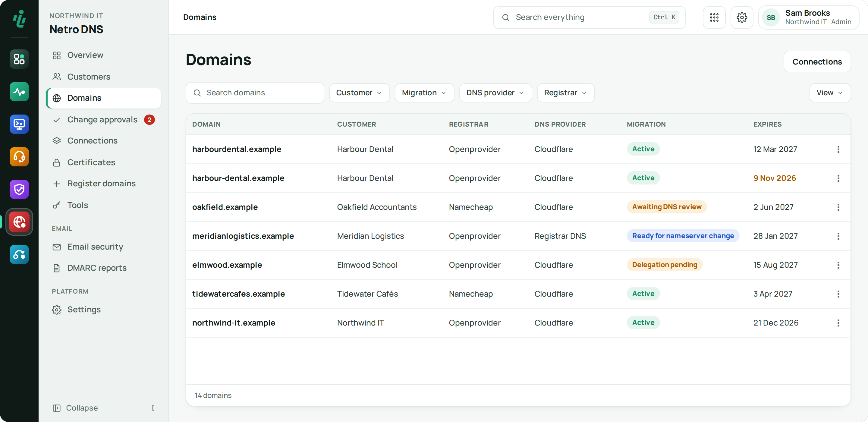Click the DOMAIN column header
The image size is (868, 422).
point(206,124)
